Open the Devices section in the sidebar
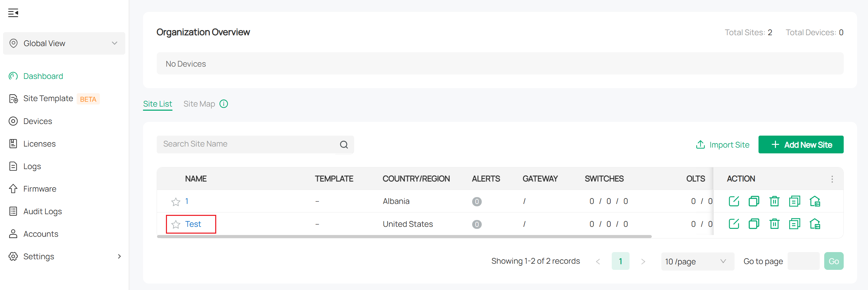The height and width of the screenshot is (290, 868). [38, 121]
